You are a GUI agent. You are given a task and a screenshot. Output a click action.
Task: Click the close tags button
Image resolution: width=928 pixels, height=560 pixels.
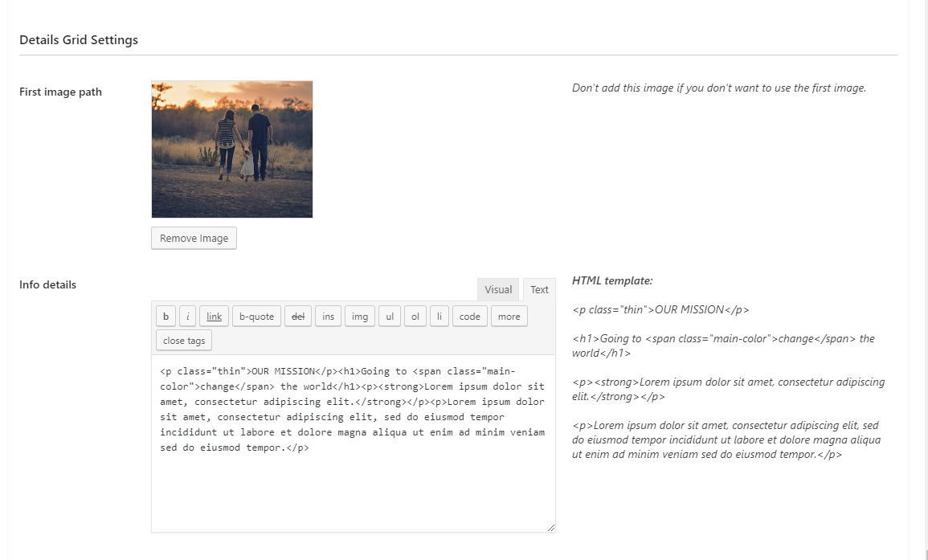pos(184,341)
